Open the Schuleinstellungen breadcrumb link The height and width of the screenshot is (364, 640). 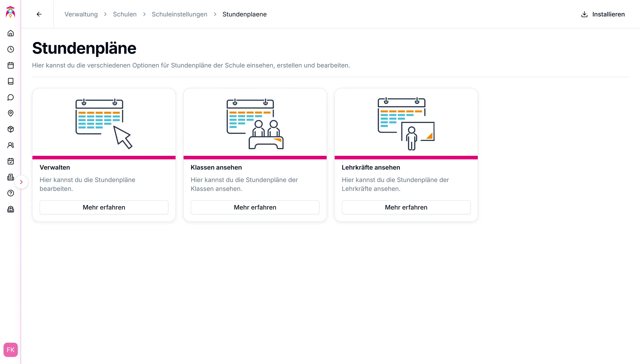point(180,14)
